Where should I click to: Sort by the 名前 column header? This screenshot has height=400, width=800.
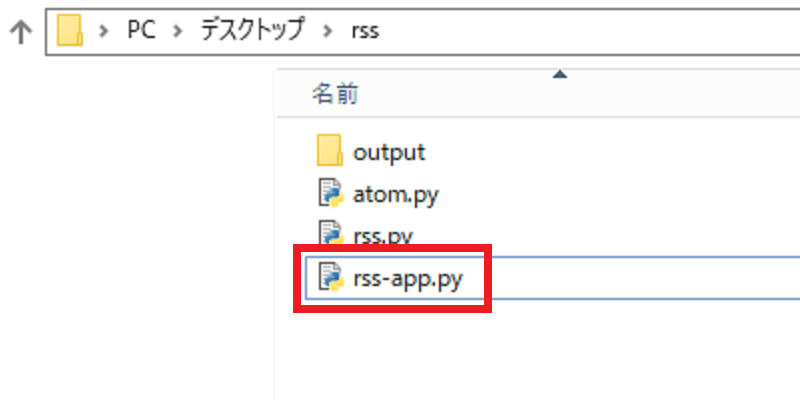tap(335, 94)
